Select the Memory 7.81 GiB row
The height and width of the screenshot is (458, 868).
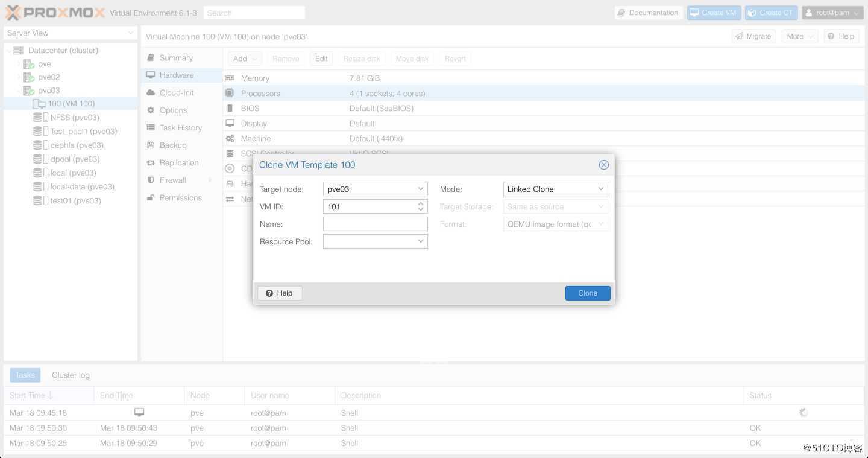click(x=543, y=78)
